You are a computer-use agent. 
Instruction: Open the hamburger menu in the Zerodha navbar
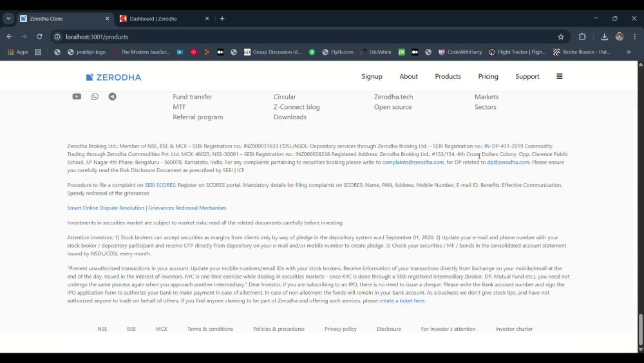pos(560,77)
